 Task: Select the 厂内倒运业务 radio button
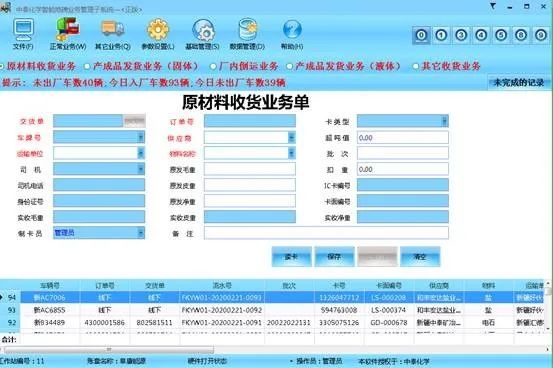point(213,66)
